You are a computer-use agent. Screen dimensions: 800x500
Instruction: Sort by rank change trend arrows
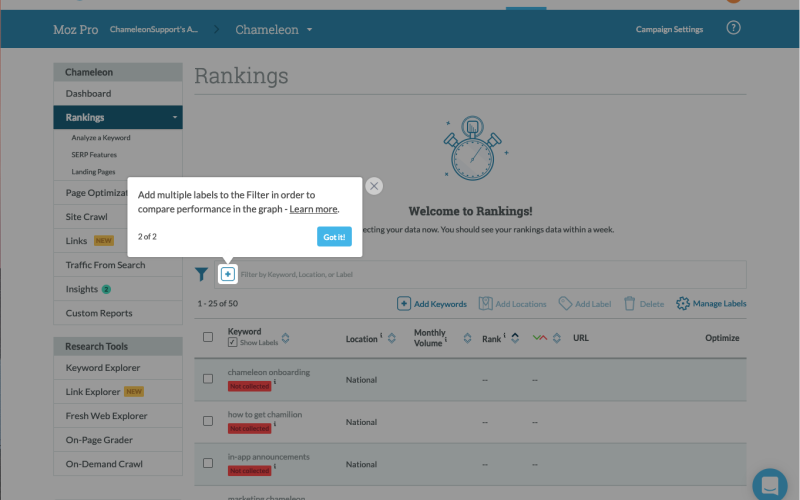[x=557, y=338]
